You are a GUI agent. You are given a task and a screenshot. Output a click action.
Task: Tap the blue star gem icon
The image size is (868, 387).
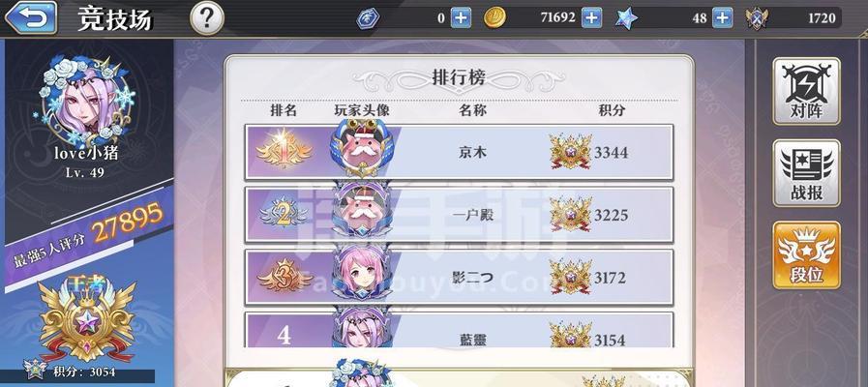[x=626, y=18]
